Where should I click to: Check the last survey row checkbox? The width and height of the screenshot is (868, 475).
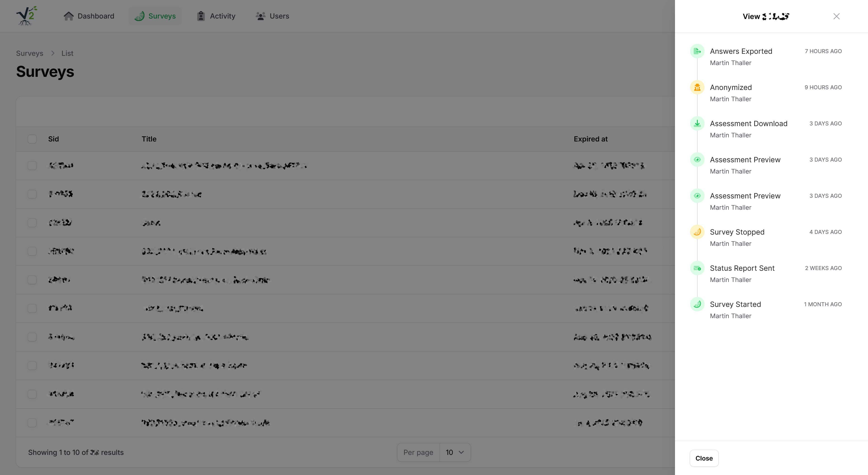click(x=32, y=422)
